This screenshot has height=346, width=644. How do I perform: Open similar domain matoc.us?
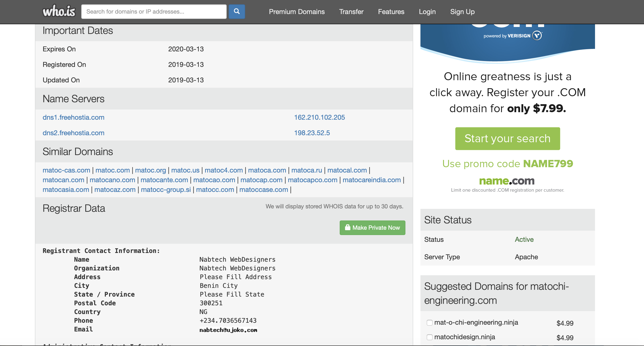tap(185, 170)
